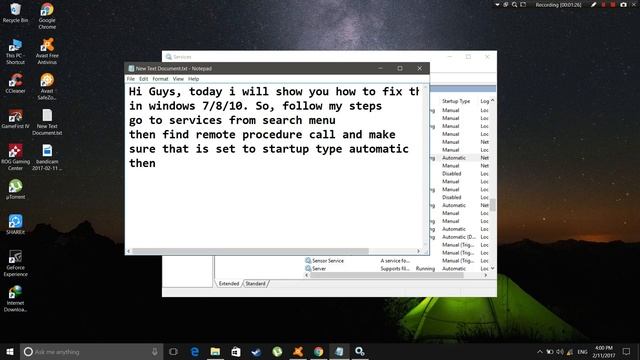The image size is (640, 360).
Task: Switch to Extended tab in Services
Action: (x=229, y=283)
